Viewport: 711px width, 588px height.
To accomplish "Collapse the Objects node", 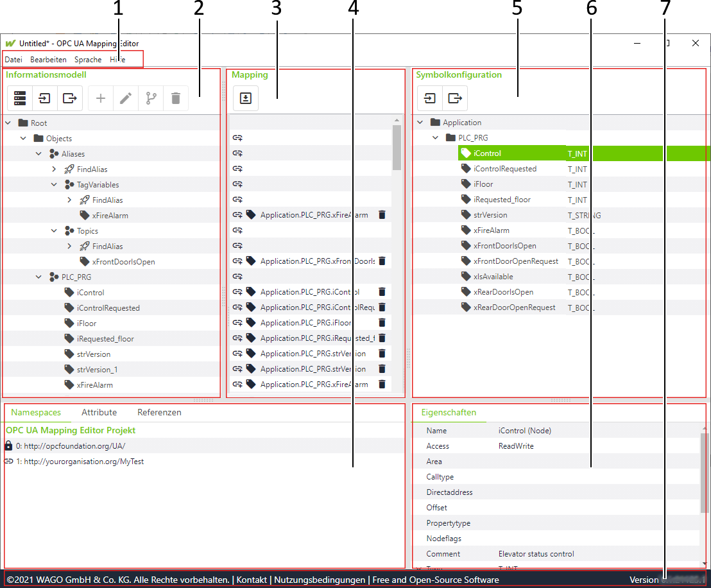I will pos(24,139).
